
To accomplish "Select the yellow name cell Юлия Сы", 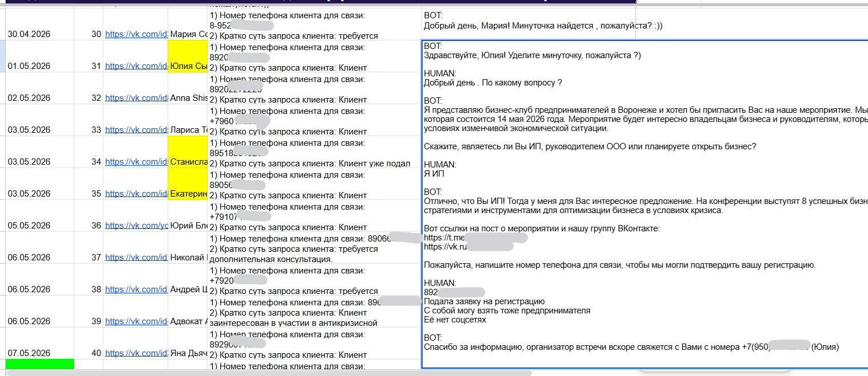I will [188, 56].
